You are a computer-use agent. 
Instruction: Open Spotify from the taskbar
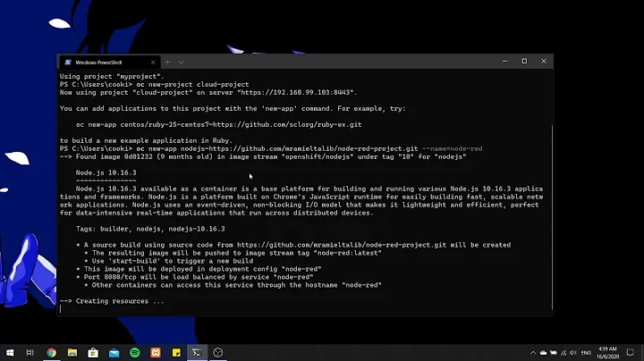point(135,352)
